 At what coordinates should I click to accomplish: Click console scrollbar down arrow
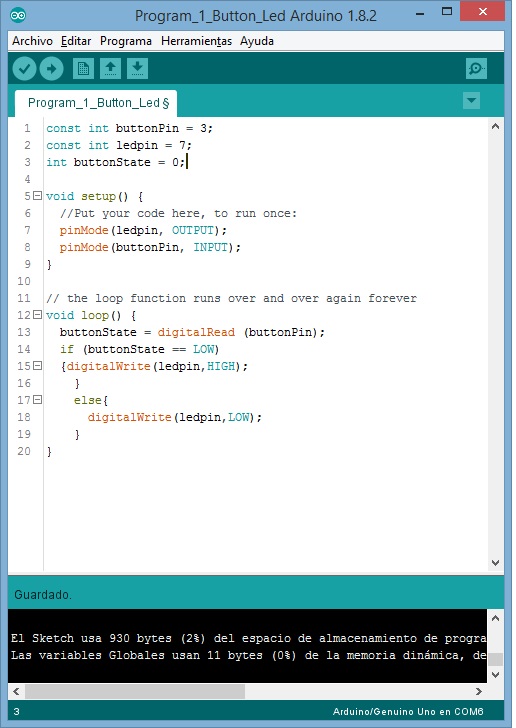pyautogui.click(x=496, y=675)
